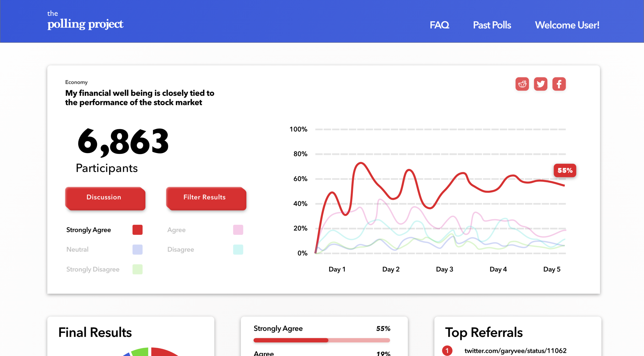Click the Day 3 axis label
Screen dimensions: 644x356
444,269
